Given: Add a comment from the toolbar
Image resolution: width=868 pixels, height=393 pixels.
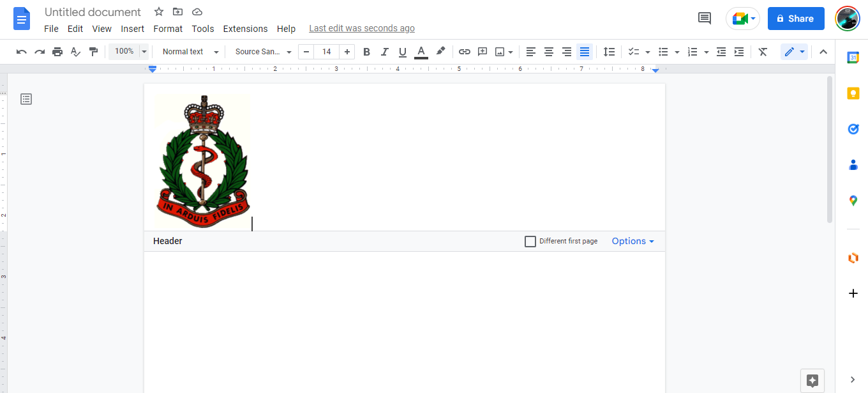Looking at the screenshot, I should [483, 52].
